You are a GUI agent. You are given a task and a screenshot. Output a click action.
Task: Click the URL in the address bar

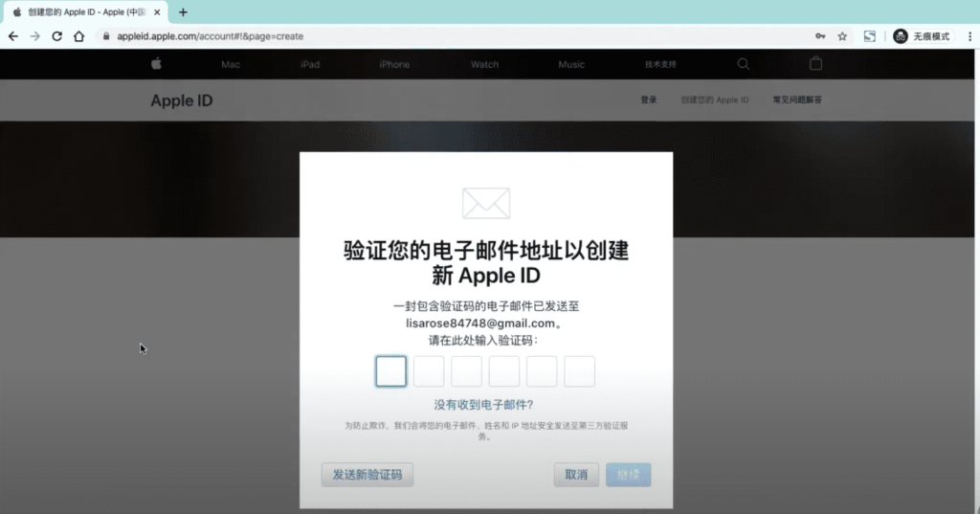(x=210, y=36)
